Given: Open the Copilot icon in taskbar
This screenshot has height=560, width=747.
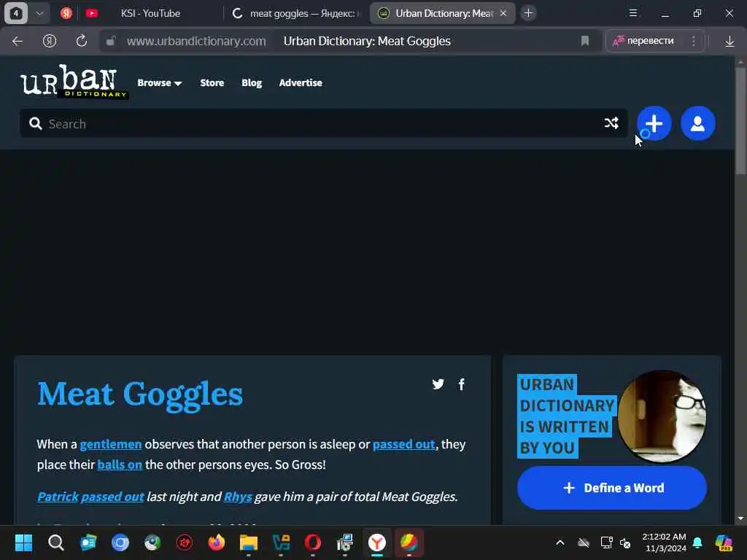Looking at the screenshot, I should [x=724, y=542].
